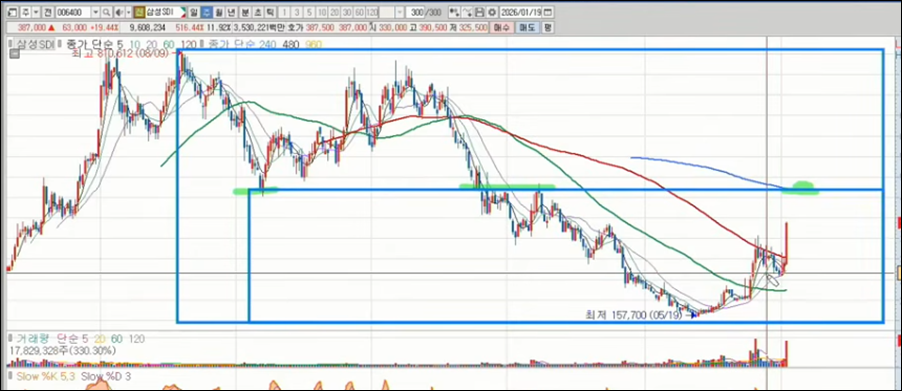Switch to monthly chart with 월 button
Image resolution: width=902 pixels, height=391 pixels.
(x=219, y=12)
